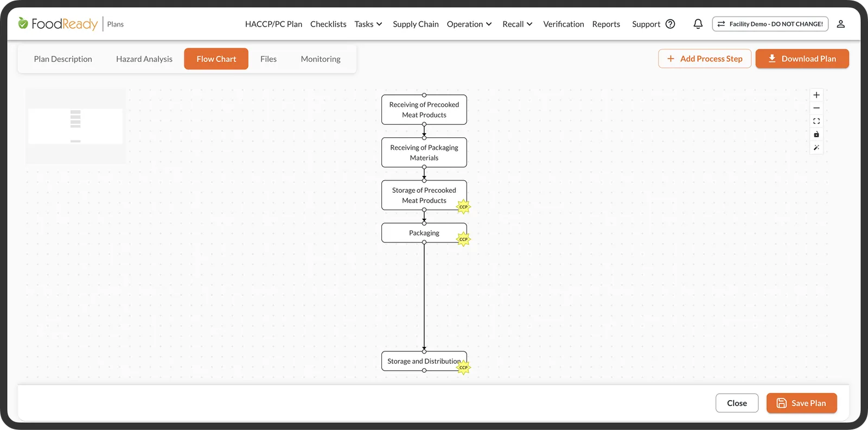Open the notifications bell
The image size is (868, 430).
pos(698,24)
